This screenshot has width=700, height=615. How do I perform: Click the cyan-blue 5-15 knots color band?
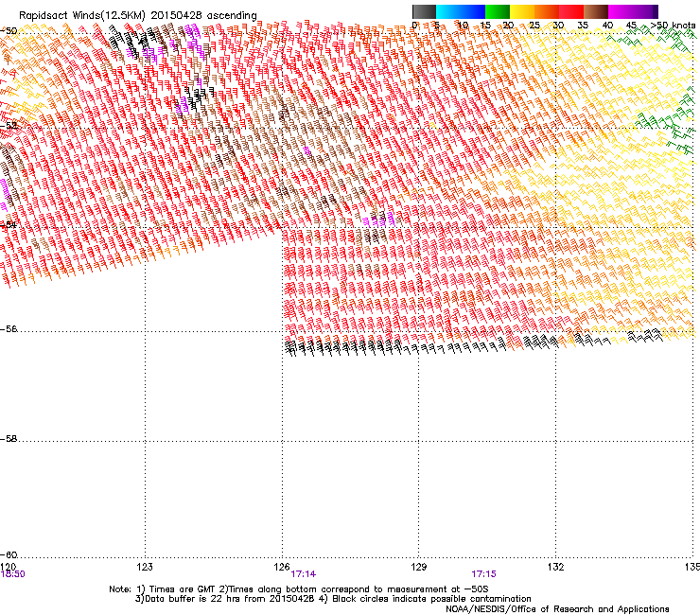pos(461,11)
